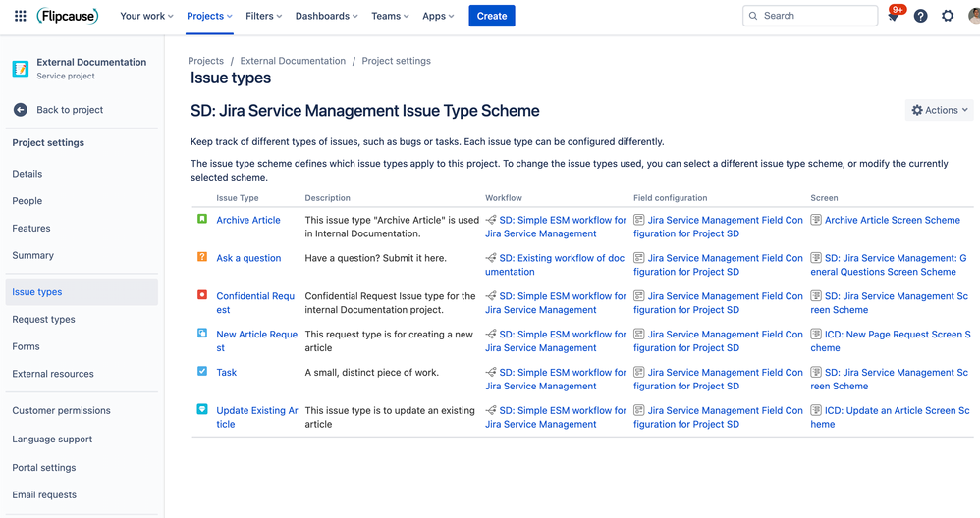Click the green Archive Article type icon

tap(202, 219)
